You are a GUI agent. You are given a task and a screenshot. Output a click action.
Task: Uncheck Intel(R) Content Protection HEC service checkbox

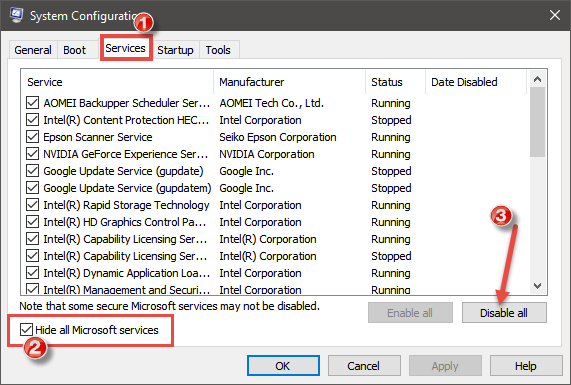[32, 120]
